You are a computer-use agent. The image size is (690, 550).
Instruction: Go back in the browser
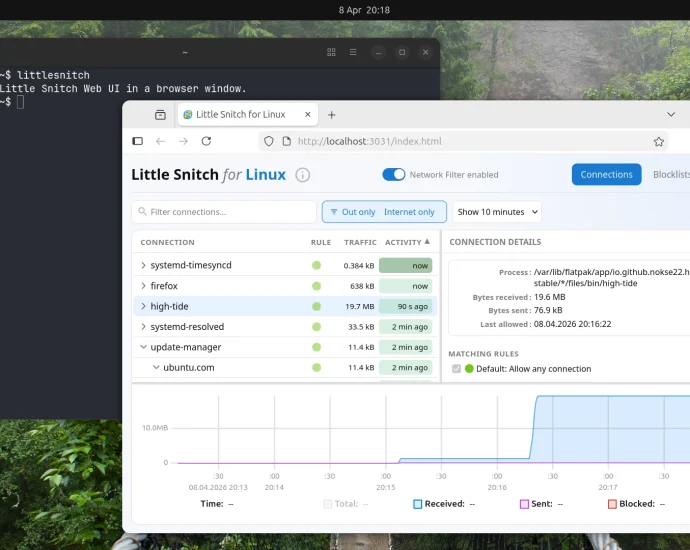click(x=161, y=141)
